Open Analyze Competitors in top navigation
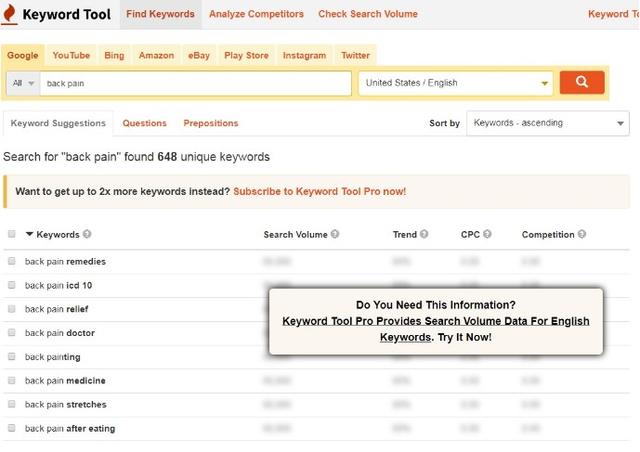Viewport: 640px width, 452px height. 256,14
